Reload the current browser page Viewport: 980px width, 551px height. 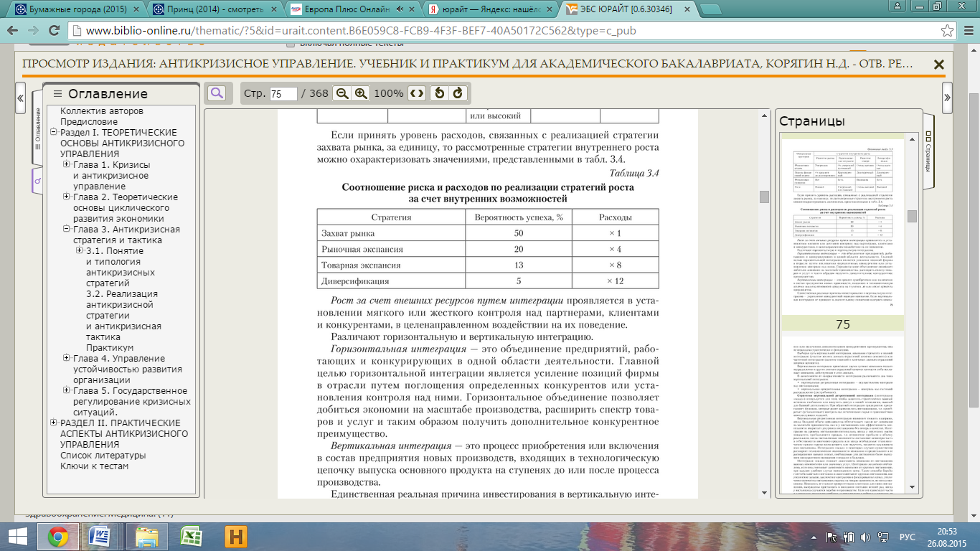[x=54, y=31]
